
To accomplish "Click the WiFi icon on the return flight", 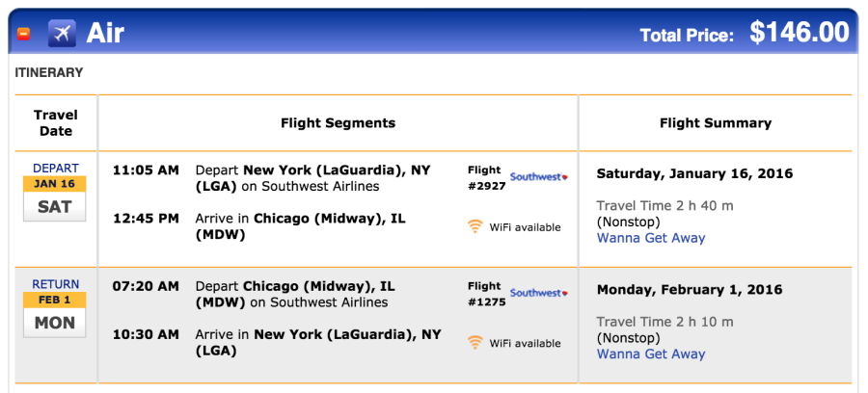I will [x=475, y=343].
